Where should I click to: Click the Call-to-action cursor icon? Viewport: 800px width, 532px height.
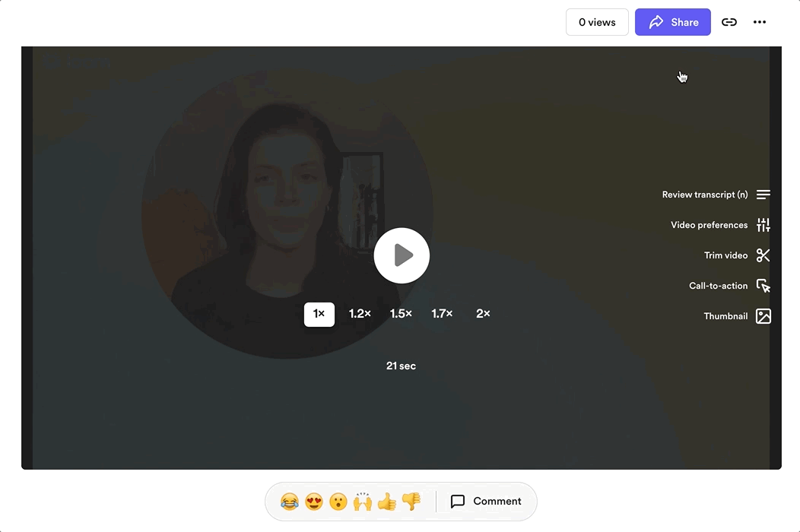click(x=763, y=286)
